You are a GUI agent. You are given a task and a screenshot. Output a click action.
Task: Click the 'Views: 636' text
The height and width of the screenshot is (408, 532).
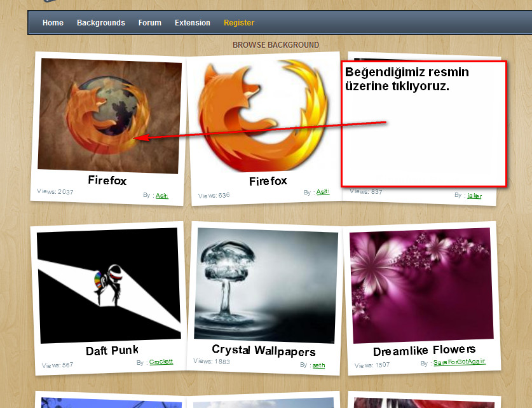(214, 196)
